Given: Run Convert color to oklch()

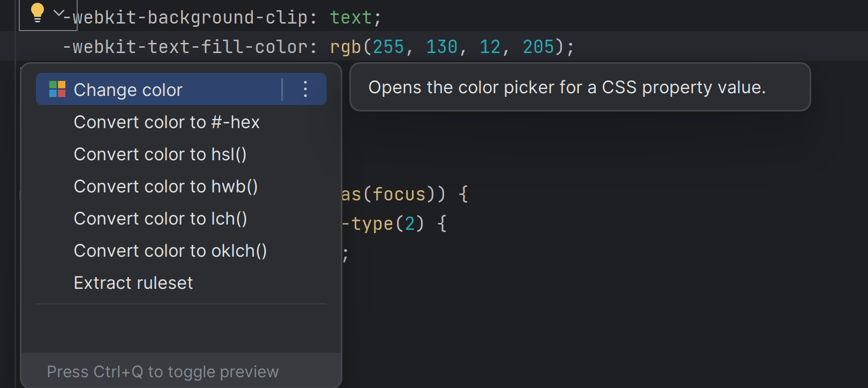Looking at the screenshot, I should pos(170,251).
